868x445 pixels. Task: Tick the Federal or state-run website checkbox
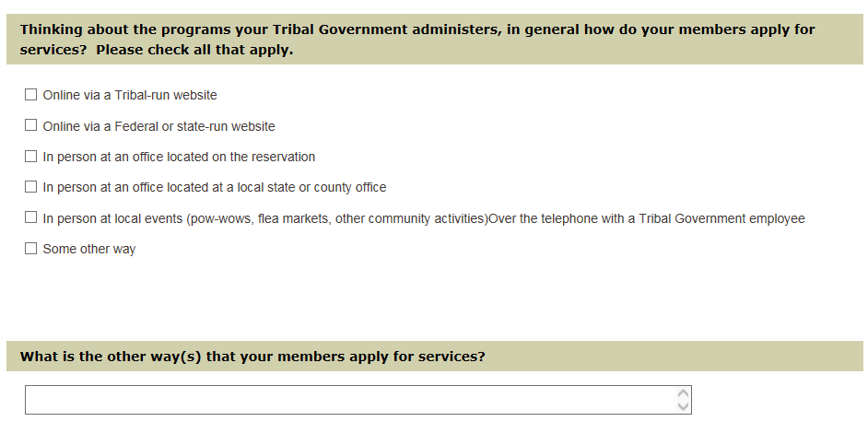click(x=31, y=125)
